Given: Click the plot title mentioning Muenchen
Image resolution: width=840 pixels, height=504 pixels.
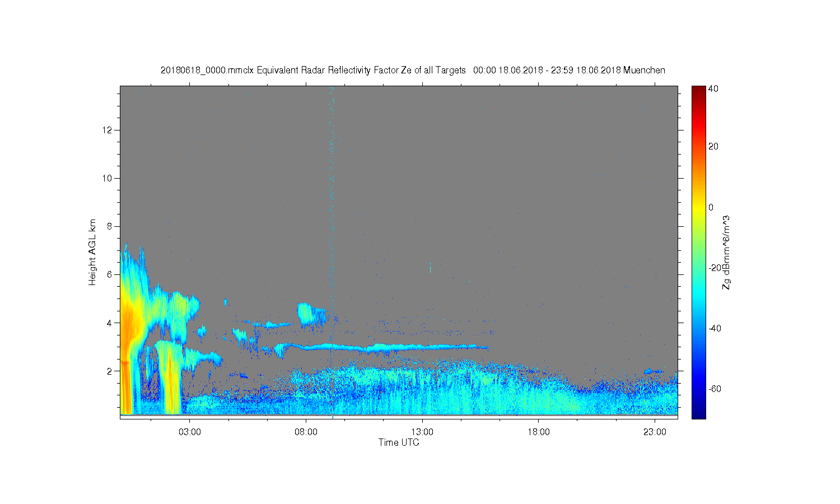Looking at the screenshot, I should coord(413,70).
